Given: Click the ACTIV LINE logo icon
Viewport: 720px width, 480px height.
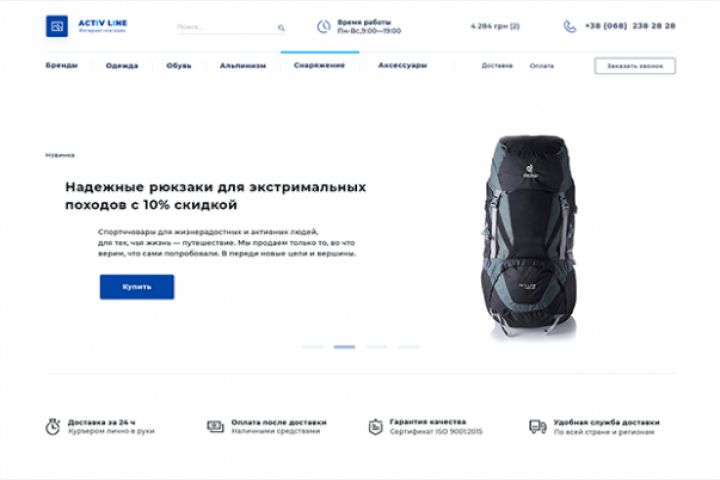Looking at the screenshot, I should pyautogui.click(x=57, y=26).
